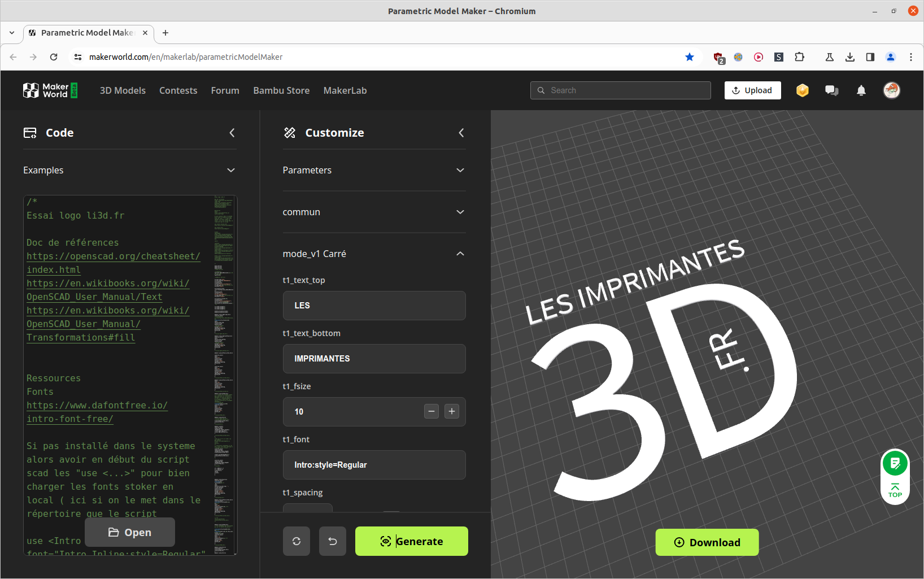Increase t1_fsize with plus button
The width and height of the screenshot is (924, 579).
[452, 412]
